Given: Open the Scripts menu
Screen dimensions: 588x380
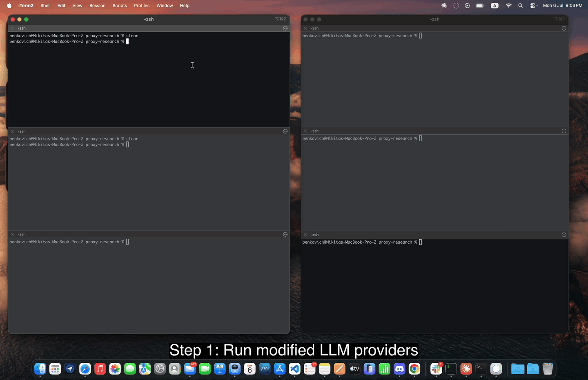Looking at the screenshot, I should (x=120, y=6).
